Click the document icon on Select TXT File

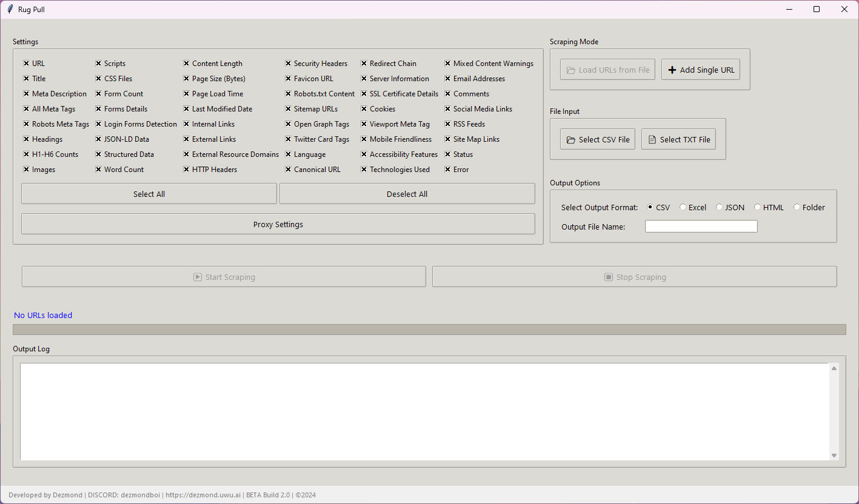(652, 140)
